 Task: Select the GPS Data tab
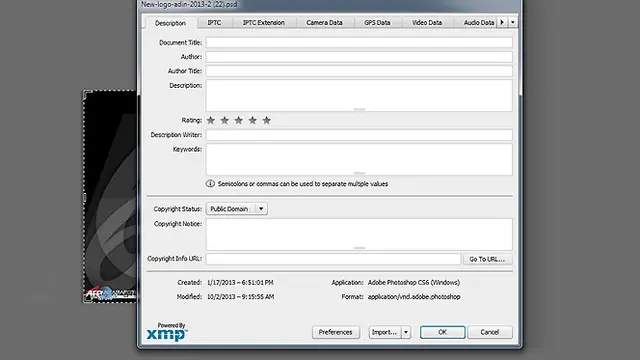[x=377, y=22]
